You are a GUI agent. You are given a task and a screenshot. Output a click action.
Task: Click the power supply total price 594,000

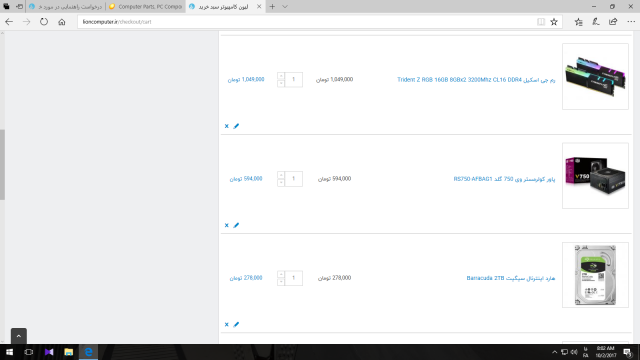pos(246,179)
